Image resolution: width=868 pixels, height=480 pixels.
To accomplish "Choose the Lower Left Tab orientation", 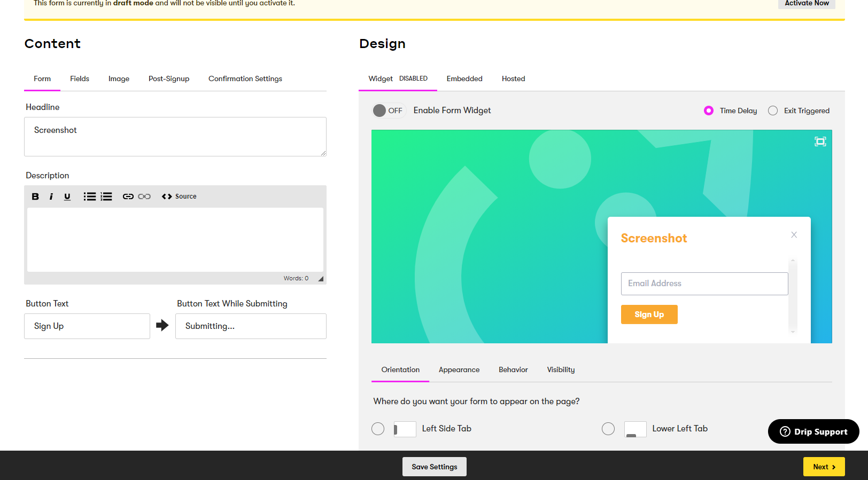I will pos(608,429).
